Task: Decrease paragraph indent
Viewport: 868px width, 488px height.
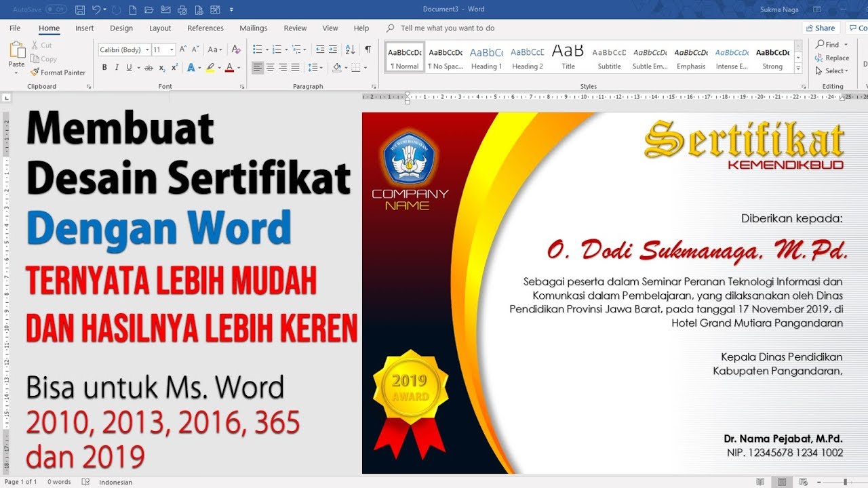Action: (320, 49)
